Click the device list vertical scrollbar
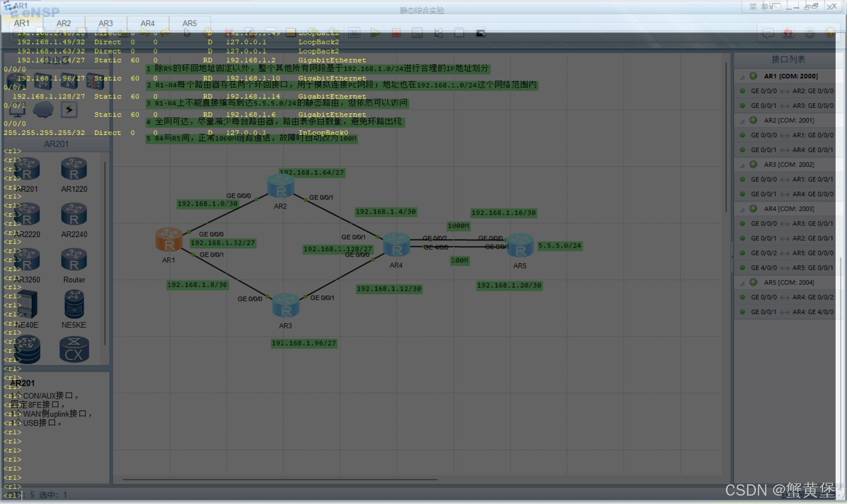This screenshot has height=504, width=847. (x=105, y=253)
